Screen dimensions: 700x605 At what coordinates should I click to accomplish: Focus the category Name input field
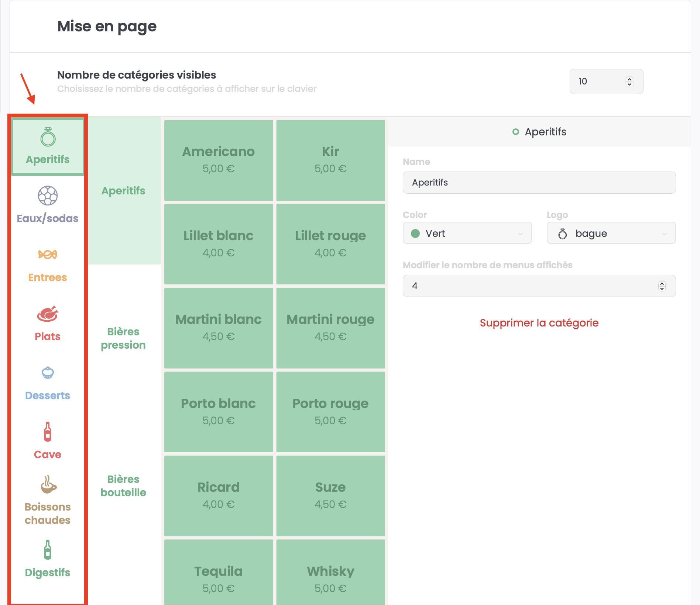[539, 183]
